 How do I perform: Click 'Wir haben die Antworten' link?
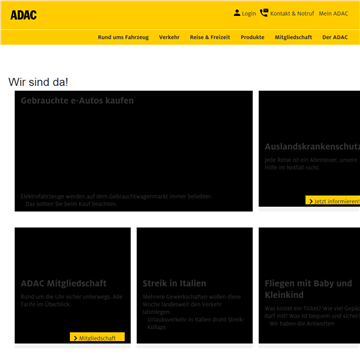(302, 323)
